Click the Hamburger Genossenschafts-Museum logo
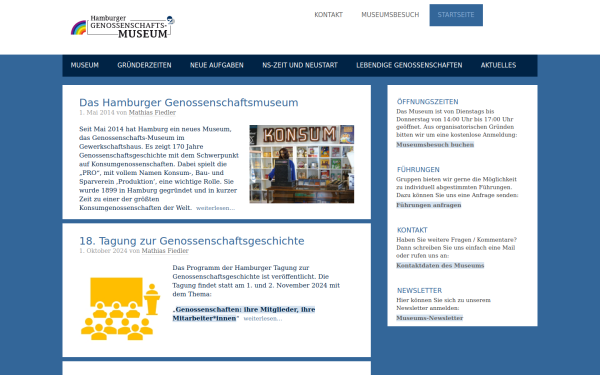 [x=122, y=27]
